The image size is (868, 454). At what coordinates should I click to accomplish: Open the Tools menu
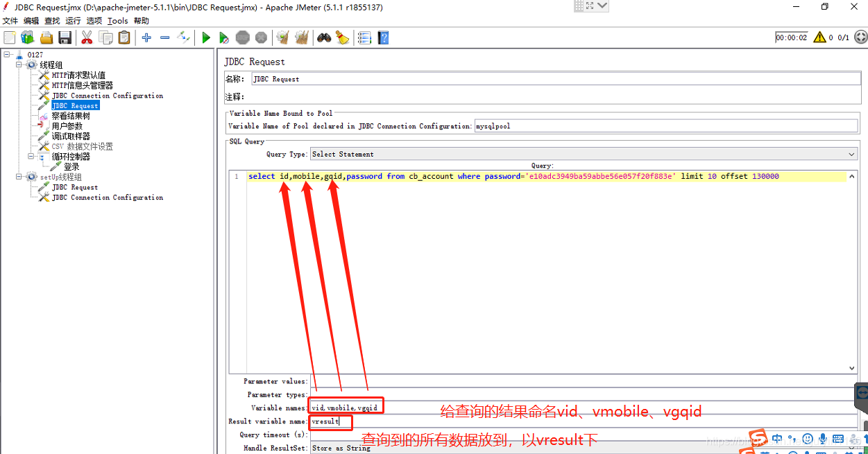click(x=118, y=21)
